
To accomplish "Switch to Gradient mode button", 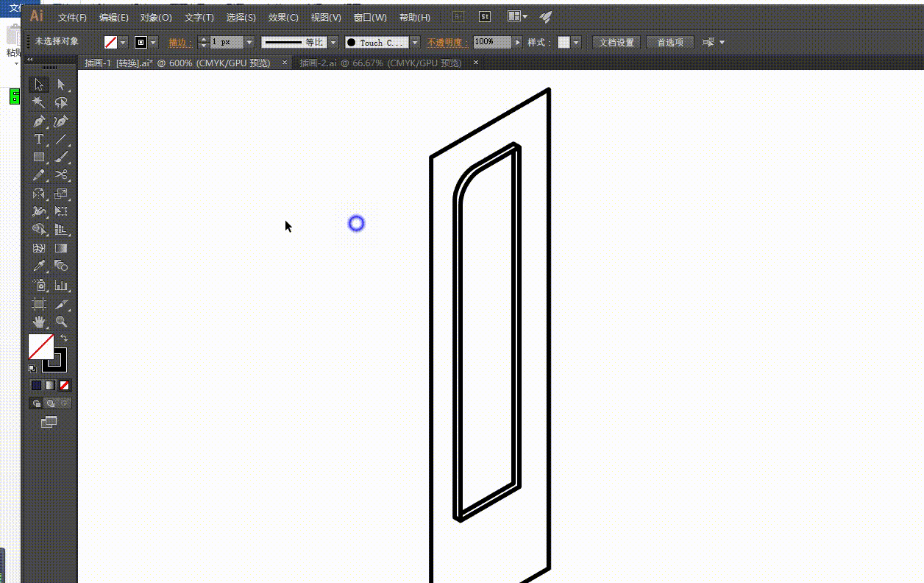I will point(50,385).
